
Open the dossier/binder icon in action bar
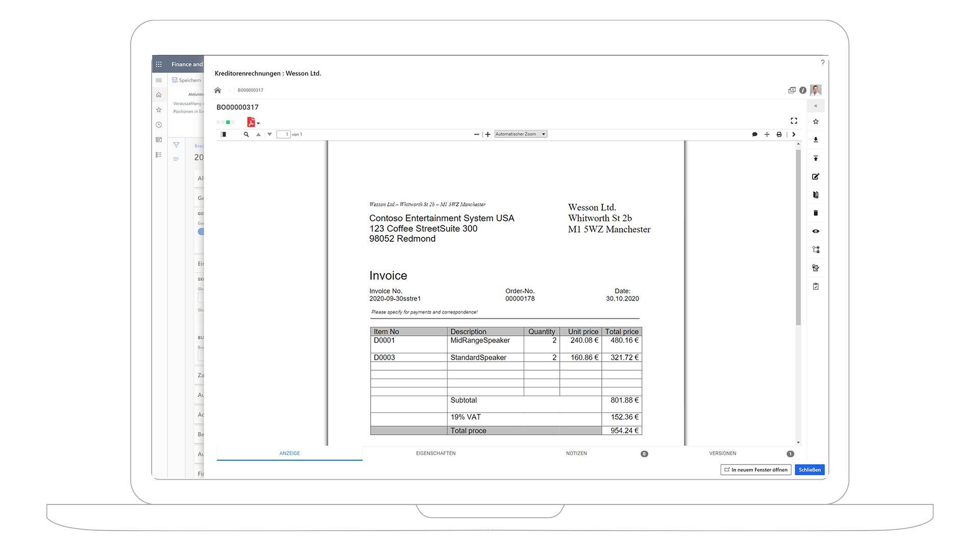816,195
